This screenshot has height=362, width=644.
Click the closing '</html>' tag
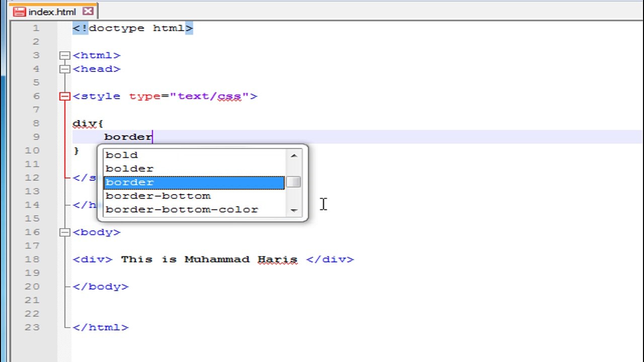coord(101,327)
